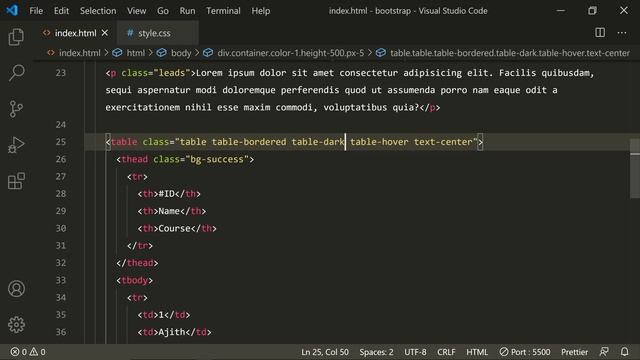Click the "table-hover" class name
This screenshot has height=360, width=640.
pos(379,142)
